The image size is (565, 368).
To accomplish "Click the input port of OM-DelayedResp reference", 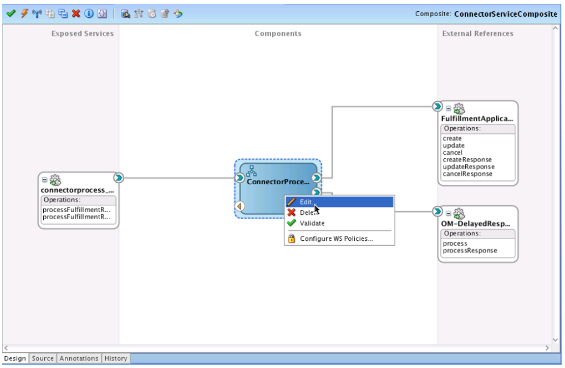I will point(437,211).
